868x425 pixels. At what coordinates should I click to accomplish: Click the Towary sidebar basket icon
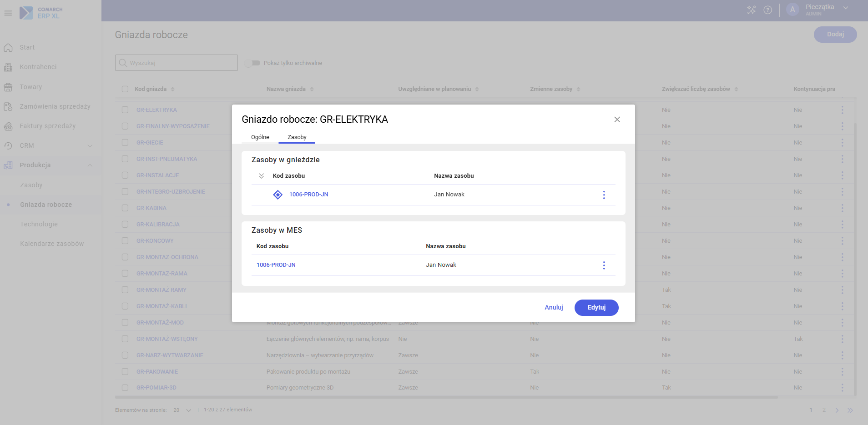8,87
